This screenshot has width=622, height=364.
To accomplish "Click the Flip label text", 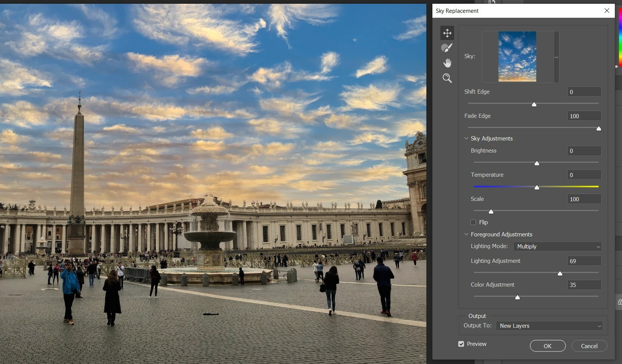I will [483, 222].
